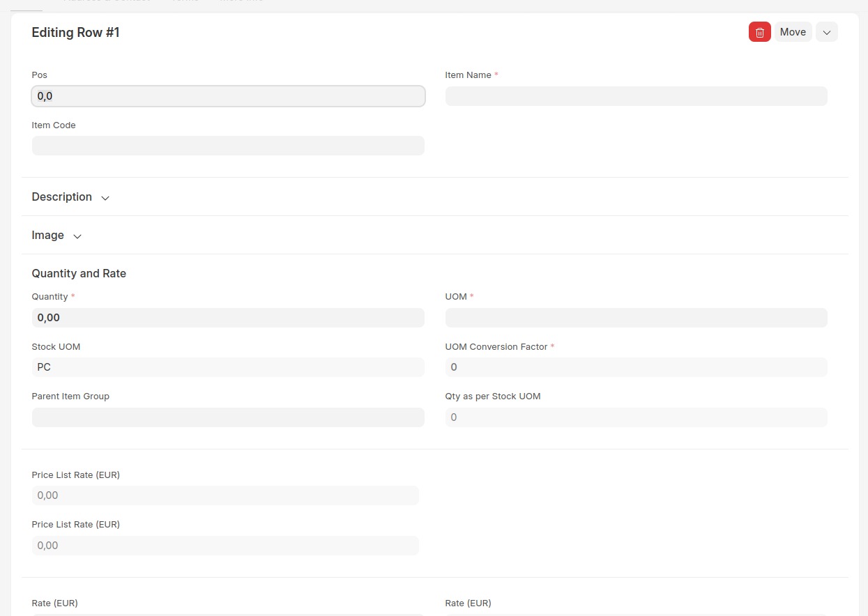The height and width of the screenshot is (616, 868).
Task: Click the Quantity input box
Action: point(228,318)
